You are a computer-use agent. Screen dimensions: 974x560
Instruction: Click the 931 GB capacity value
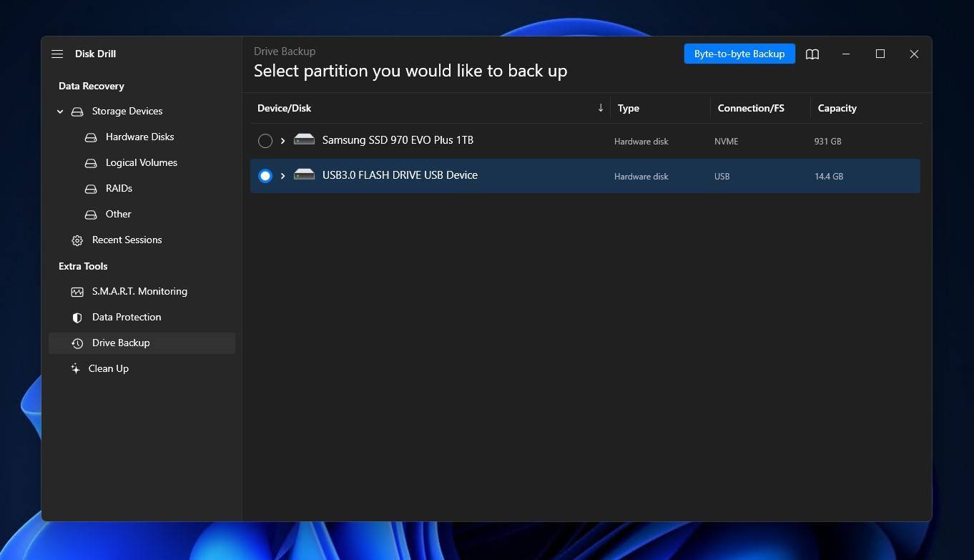point(827,142)
